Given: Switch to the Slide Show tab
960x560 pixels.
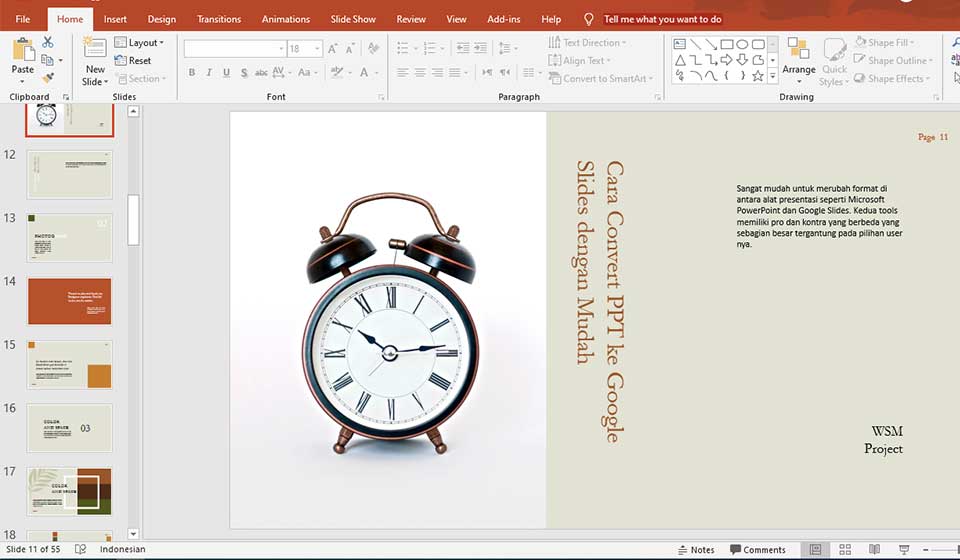Looking at the screenshot, I should tap(353, 19).
